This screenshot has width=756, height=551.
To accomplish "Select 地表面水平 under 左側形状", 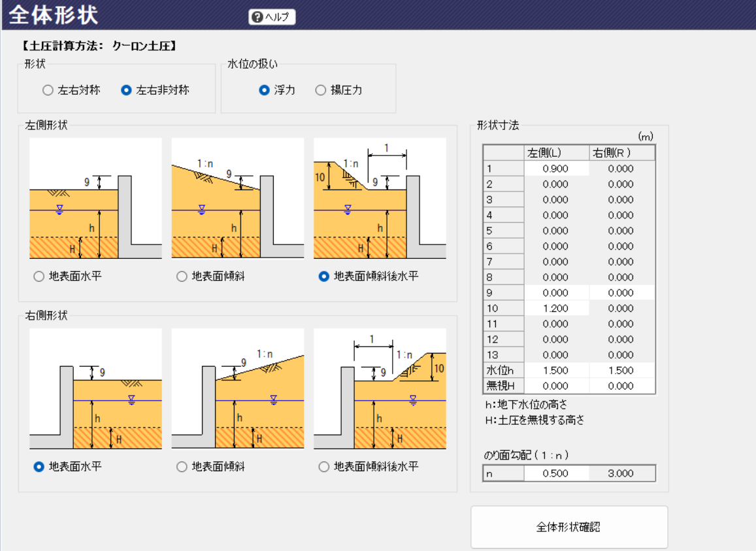I will click(39, 276).
